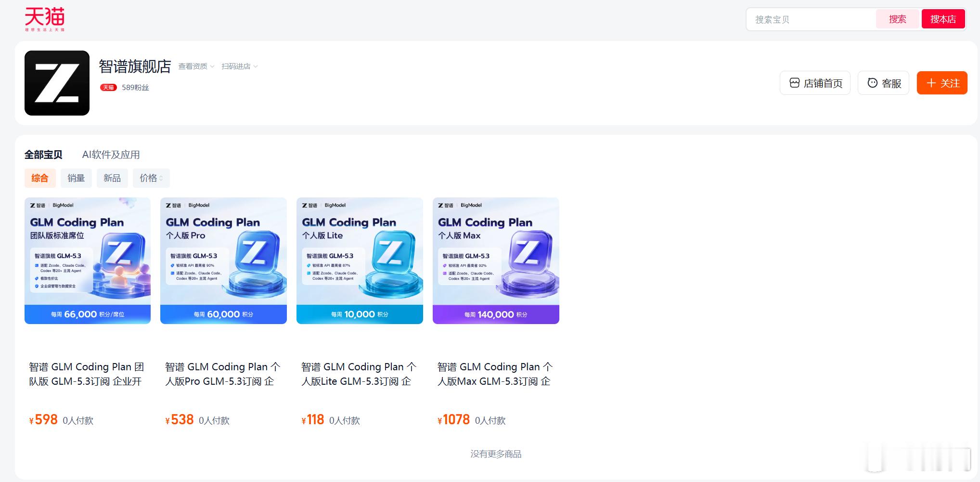The height and width of the screenshot is (482, 980).
Task: Go to 店铺首页
Action: [x=815, y=83]
